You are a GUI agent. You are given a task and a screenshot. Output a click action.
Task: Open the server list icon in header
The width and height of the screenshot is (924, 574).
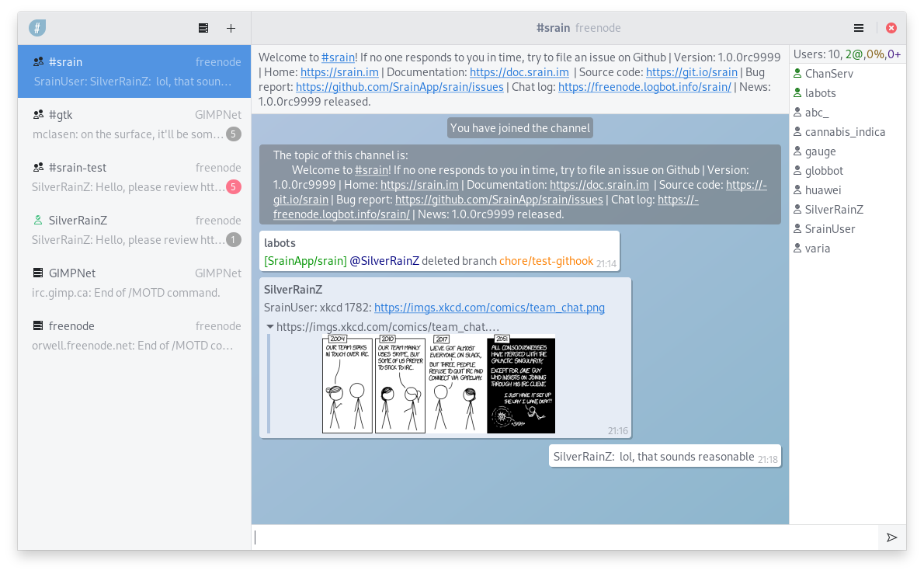tap(203, 28)
